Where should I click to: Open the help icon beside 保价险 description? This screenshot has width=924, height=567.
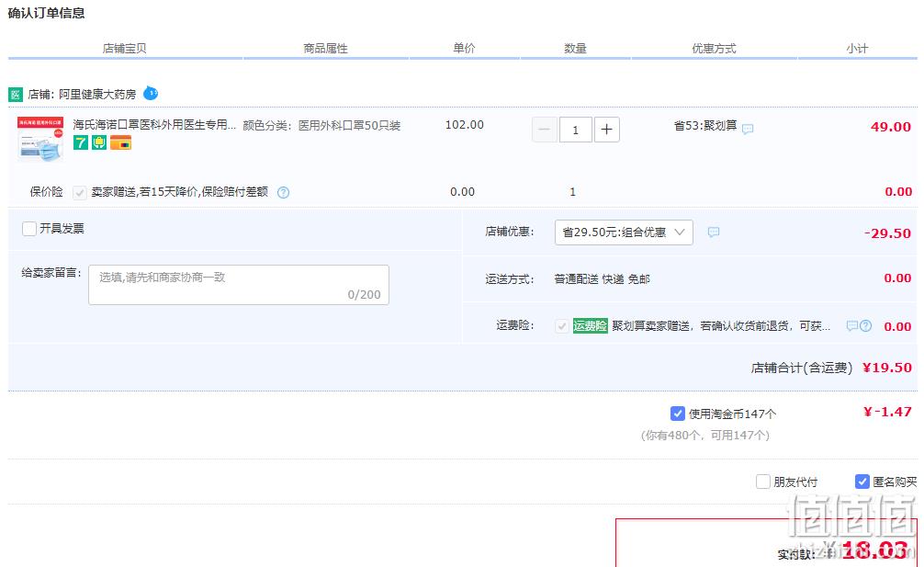tap(284, 192)
